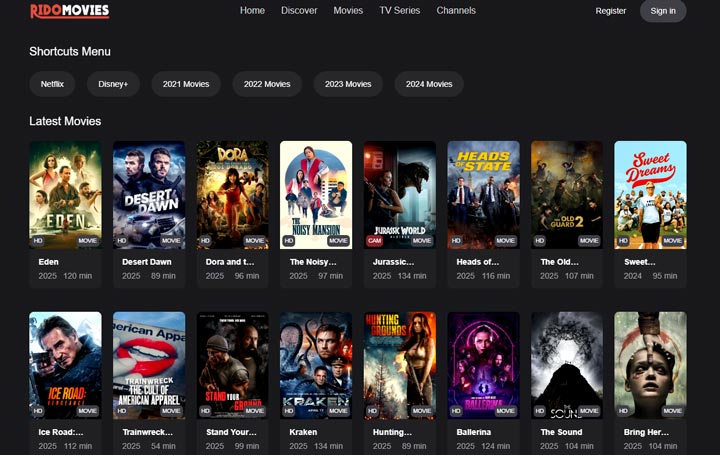This screenshot has height=455, width=720.
Task: Click the 'Stand Your...' title
Action: click(231, 432)
